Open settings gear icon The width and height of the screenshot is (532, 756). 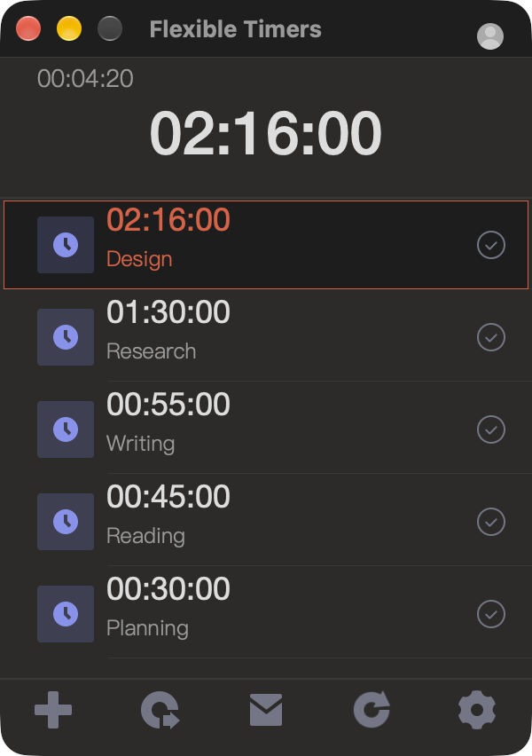[477, 710]
